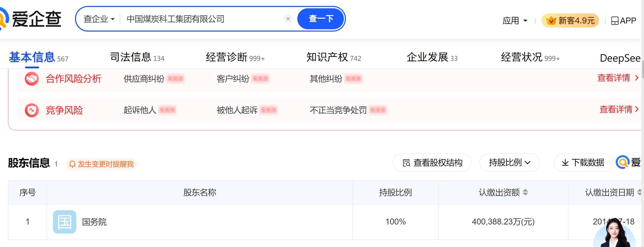Open the APP download link
Image resolution: width=644 pixels, height=247 pixels.
coord(624,20)
